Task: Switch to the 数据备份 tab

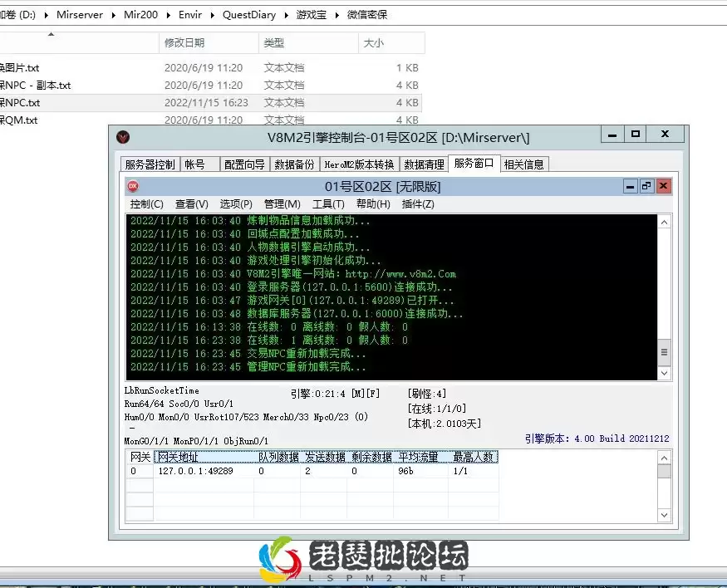Action: click(x=294, y=164)
